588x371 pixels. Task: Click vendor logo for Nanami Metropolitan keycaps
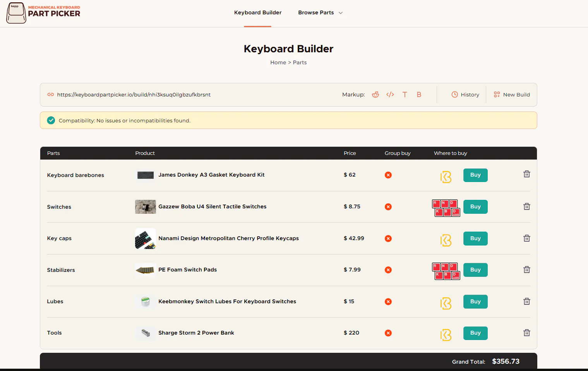[446, 240]
